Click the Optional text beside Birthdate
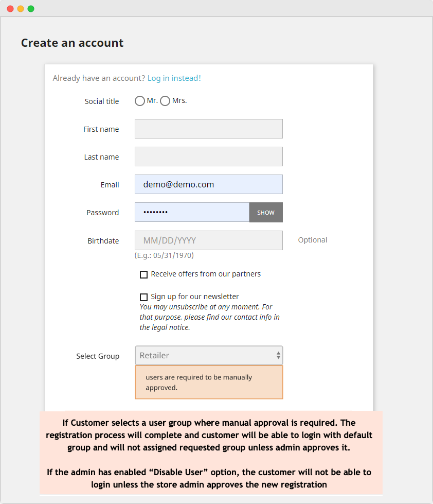 [313, 240]
